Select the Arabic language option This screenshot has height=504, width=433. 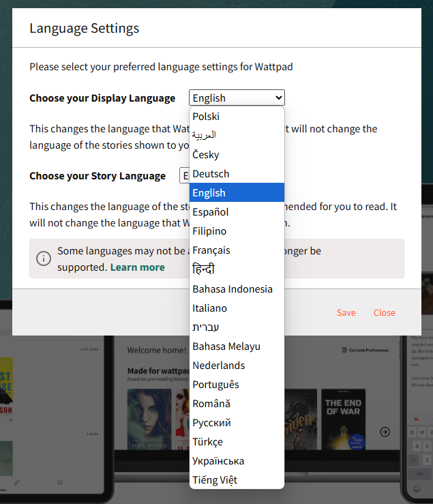pyautogui.click(x=237, y=135)
